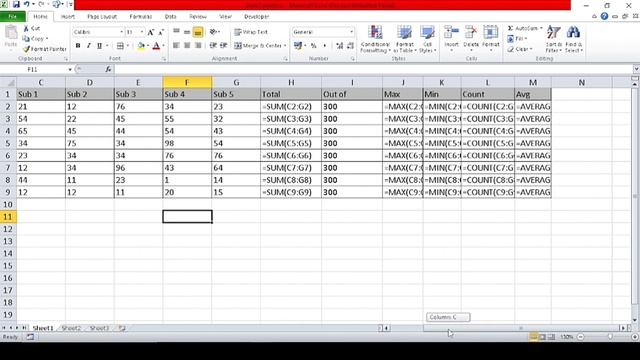The image size is (640, 360).
Task: Select column H header
Action: coord(291,82)
